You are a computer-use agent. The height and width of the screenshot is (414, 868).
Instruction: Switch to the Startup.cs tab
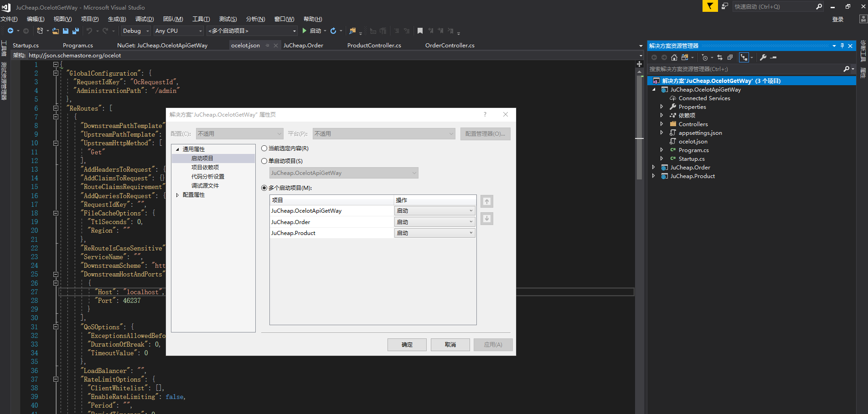point(26,46)
